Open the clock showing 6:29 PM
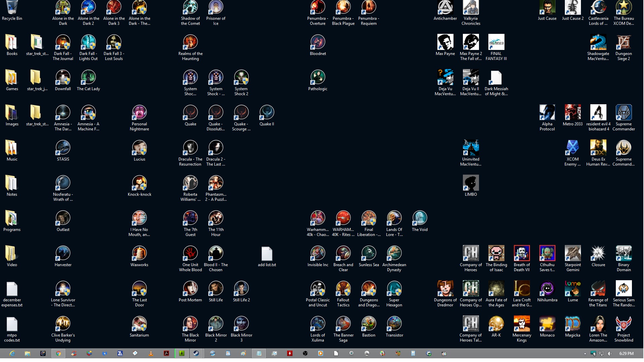The height and width of the screenshot is (362, 644). click(626, 353)
